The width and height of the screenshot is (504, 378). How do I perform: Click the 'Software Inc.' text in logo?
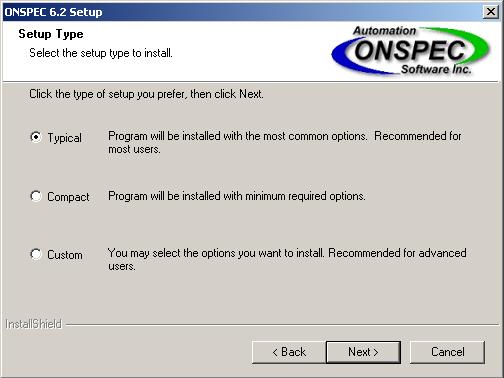(x=436, y=69)
